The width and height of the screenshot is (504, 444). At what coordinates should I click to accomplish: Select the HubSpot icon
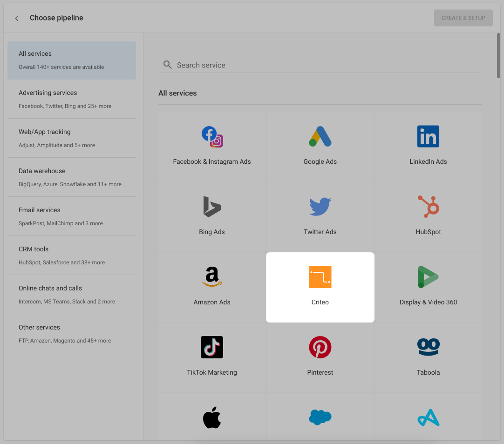[429, 207]
